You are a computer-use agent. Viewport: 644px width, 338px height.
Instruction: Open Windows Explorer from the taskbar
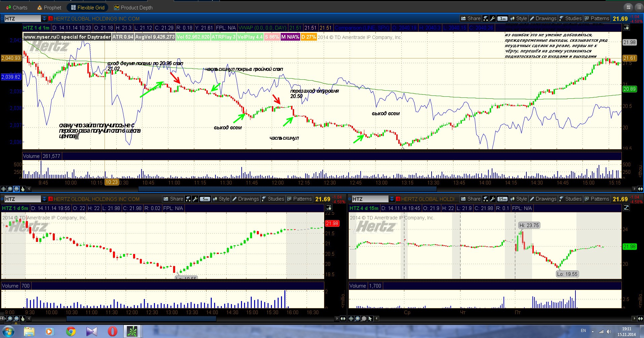(29, 332)
